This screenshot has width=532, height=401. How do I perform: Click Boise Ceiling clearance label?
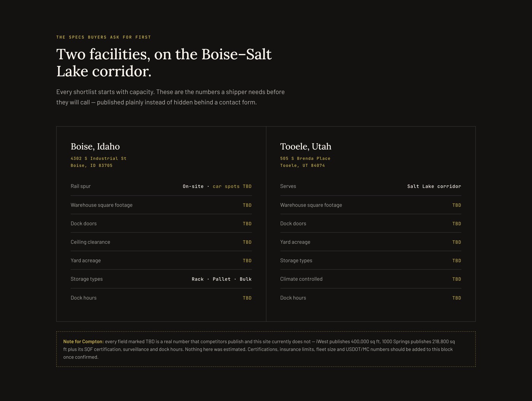(x=90, y=242)
